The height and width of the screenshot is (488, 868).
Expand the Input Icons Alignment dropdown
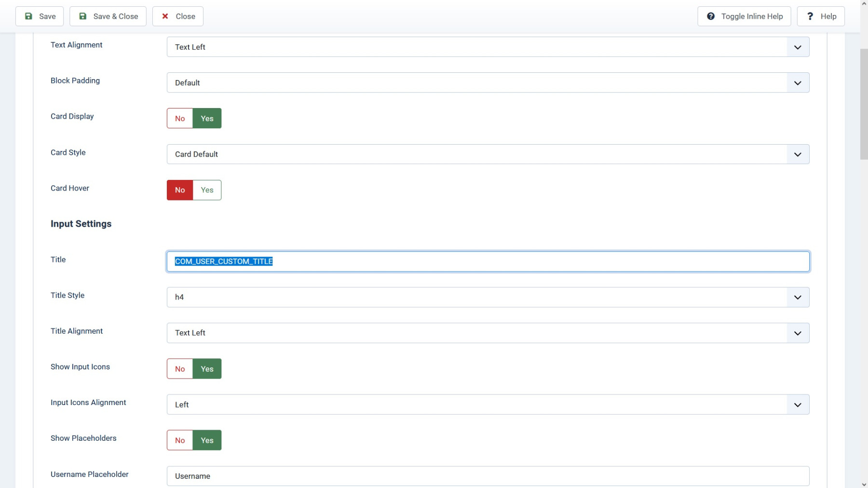click(x=488, y=405)
